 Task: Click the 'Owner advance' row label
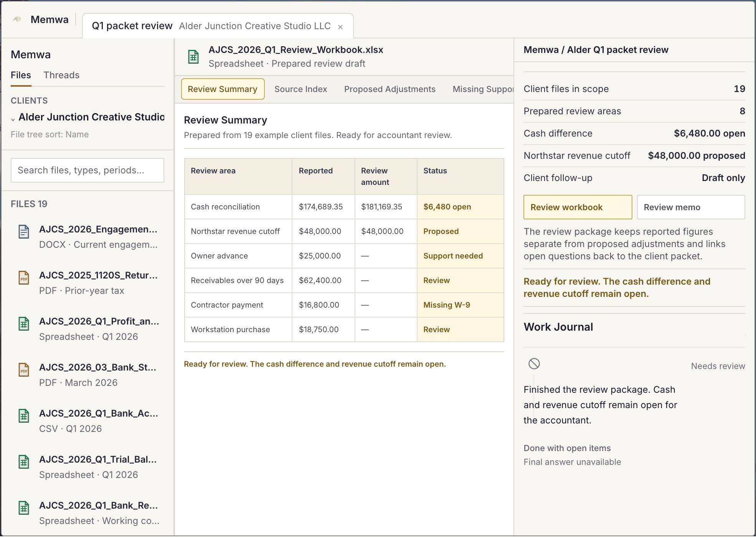(220, 256)
